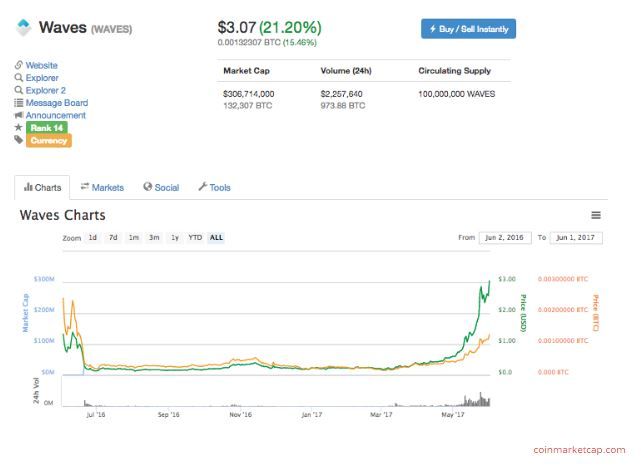Click the $3.07 price value
This screenshot has width=641, height=466.
point(237,27)
